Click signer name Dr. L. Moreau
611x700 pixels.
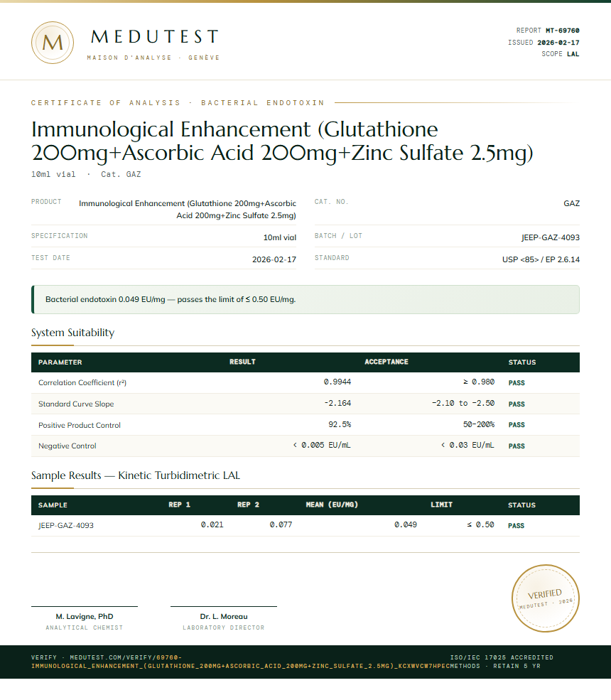224,617
